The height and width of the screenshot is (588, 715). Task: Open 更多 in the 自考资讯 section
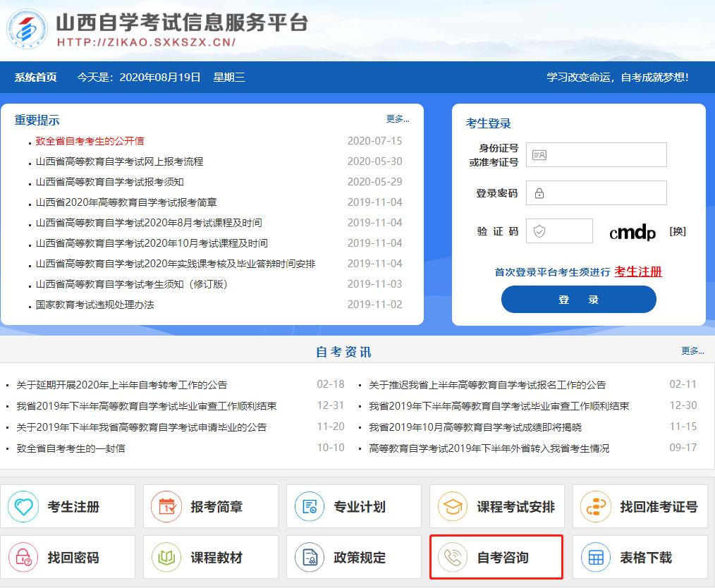pyautogui.click(x=689, y=350)
